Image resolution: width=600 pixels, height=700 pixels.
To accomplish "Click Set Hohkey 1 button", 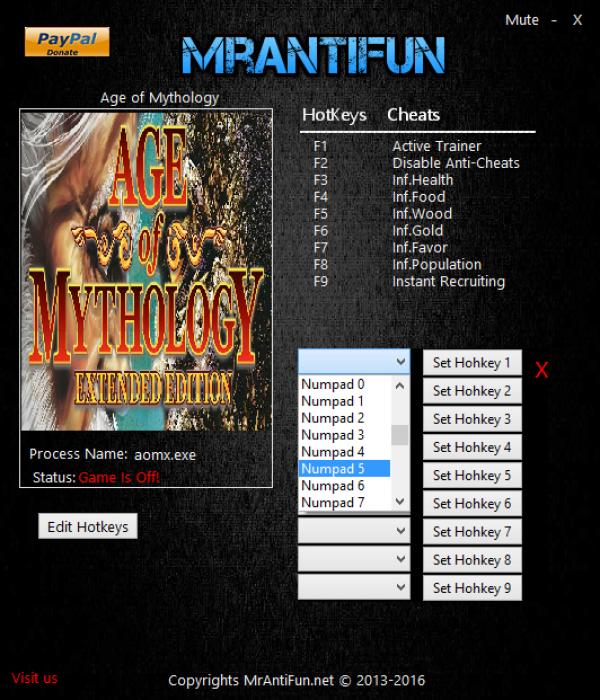I will (x=472, y=362).
